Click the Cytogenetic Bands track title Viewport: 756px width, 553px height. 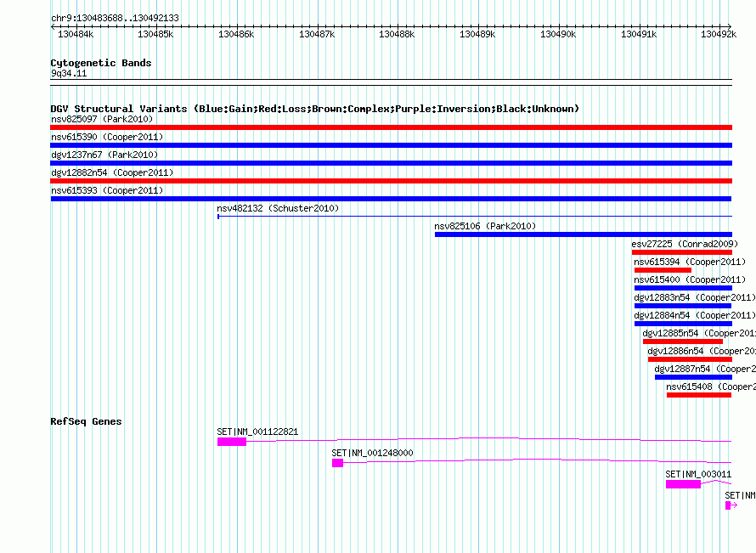pos(101,63)
